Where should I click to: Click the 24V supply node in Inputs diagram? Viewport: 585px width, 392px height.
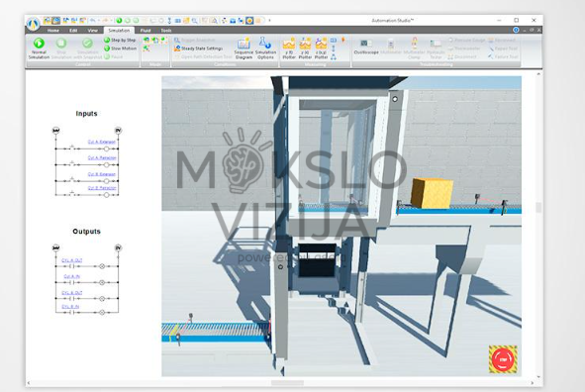point(55,130)
